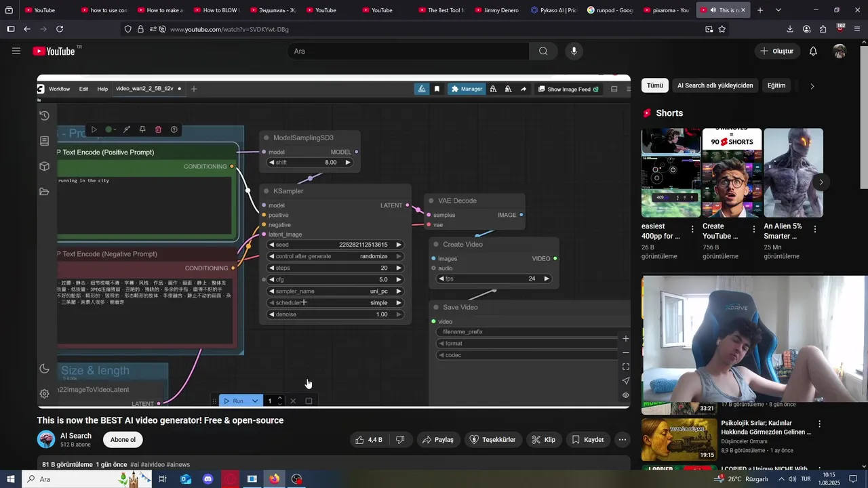
Task: Click ComfyUI canvas zoom in plus
Action: click(x=625, y=338)
